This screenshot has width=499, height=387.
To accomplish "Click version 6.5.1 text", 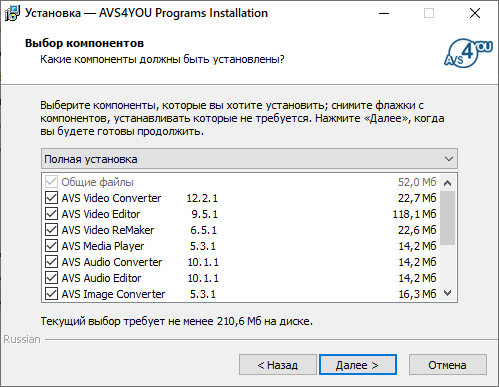I will pos(203,230).
